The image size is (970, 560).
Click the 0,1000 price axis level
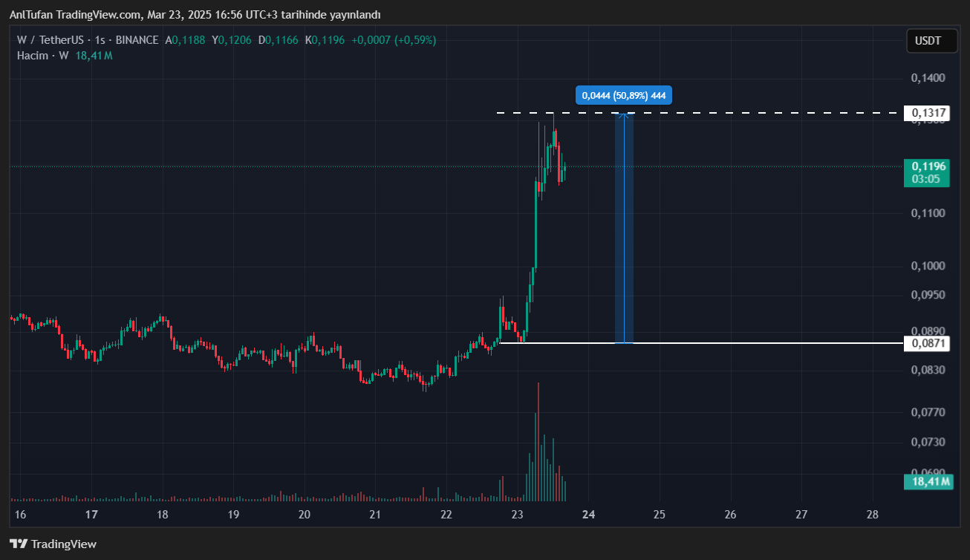pyautogui.click(x=928, y=266)
